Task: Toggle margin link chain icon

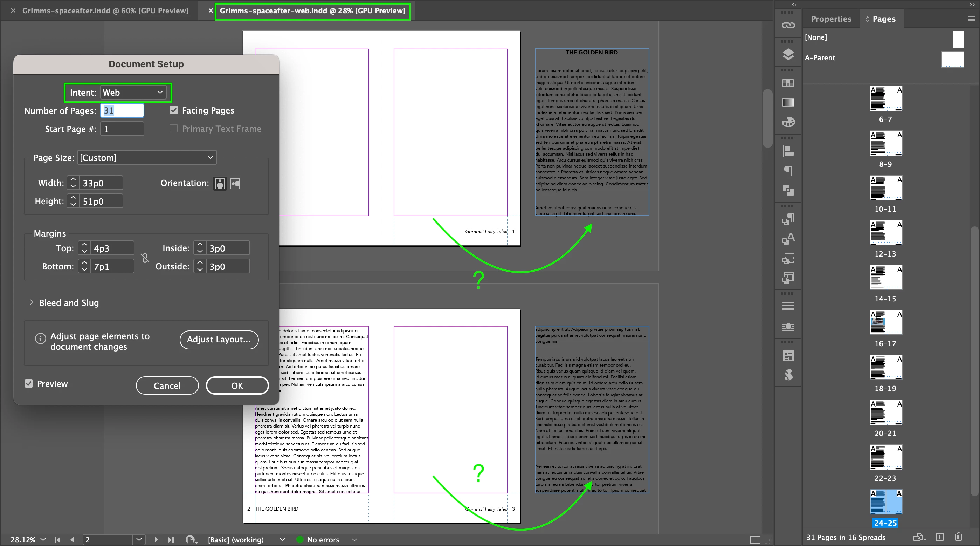Action: coord(145,258)
